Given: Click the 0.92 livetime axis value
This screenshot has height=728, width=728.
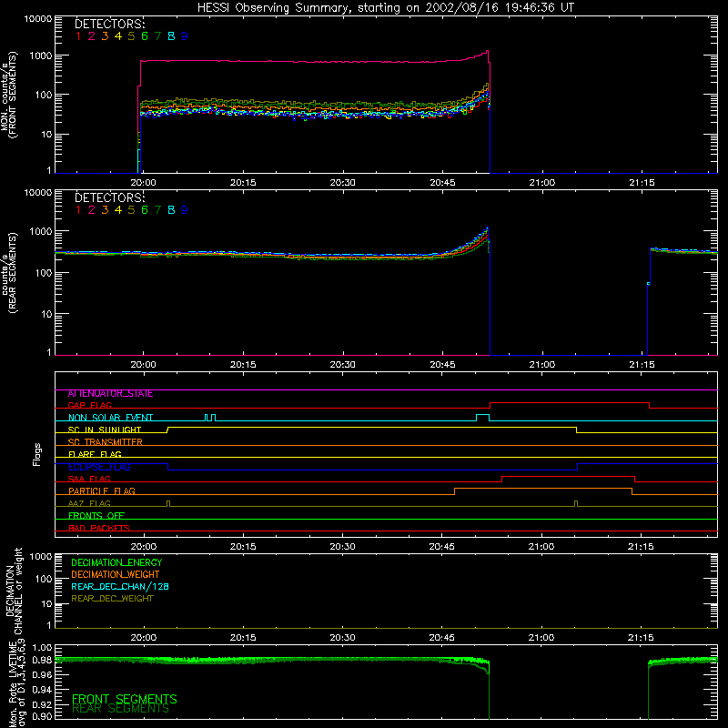Looking at the screenshot, I should 42,704.
